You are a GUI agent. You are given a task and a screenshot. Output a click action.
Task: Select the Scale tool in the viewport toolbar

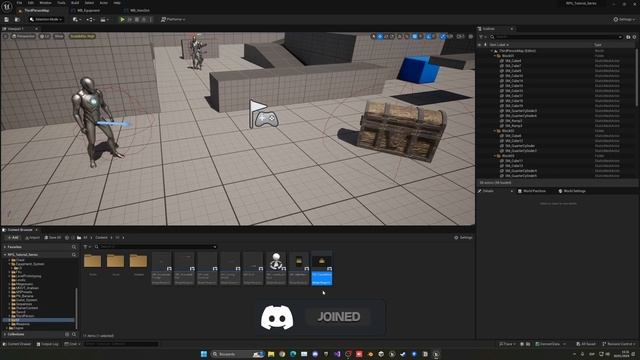click(x=392, y=36)
